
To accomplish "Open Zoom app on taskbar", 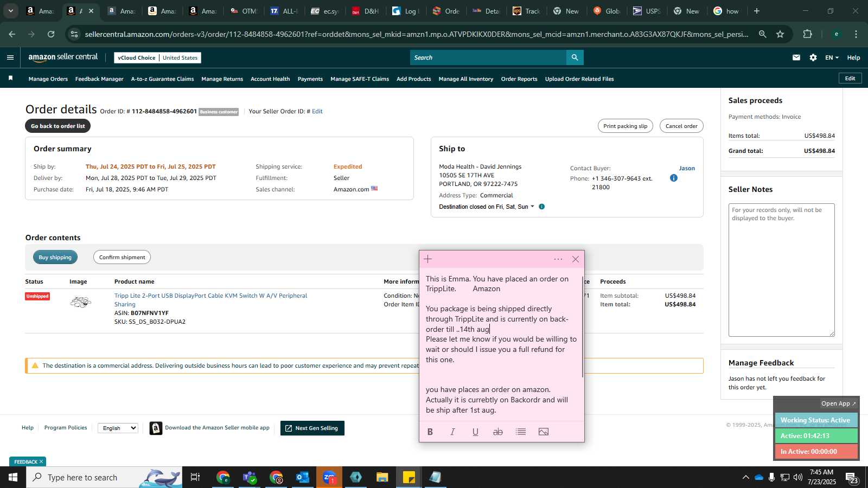I will click(329, 477).
